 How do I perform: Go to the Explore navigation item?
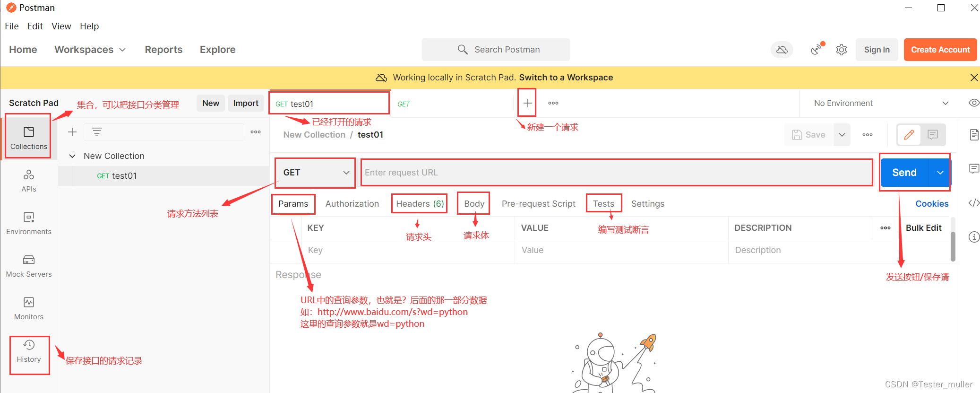click(217, 50)
